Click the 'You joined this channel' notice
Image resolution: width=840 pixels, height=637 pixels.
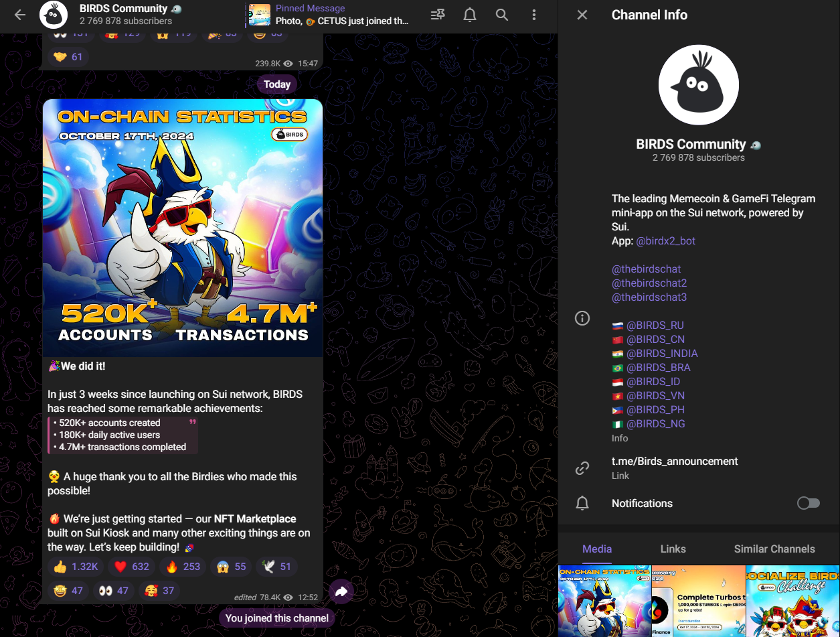tap(277, 618)
